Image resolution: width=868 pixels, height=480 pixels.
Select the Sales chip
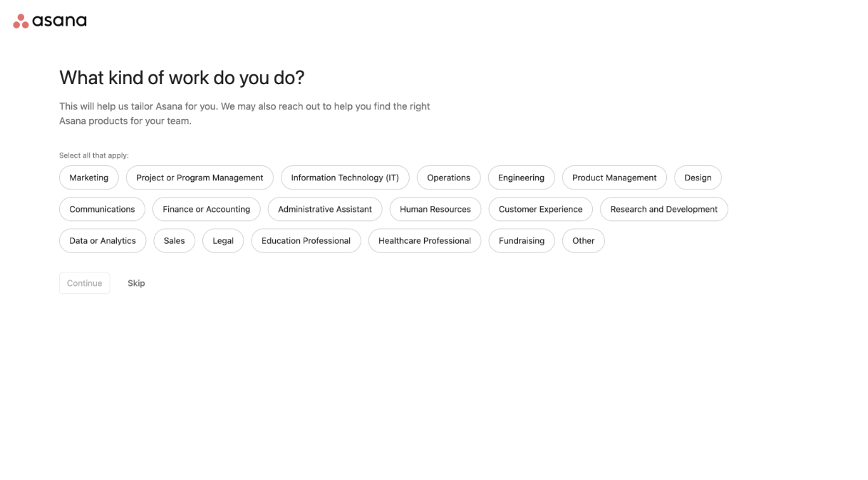coord(174,240)
